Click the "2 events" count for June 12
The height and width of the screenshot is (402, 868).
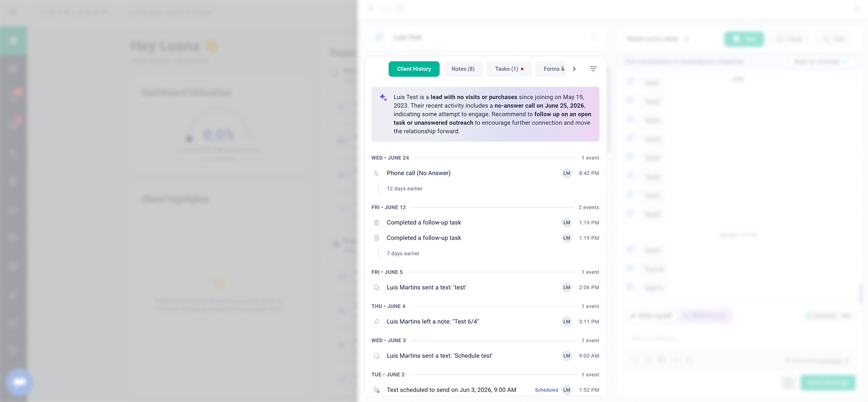pyautogui.click(x=589, y=207)
